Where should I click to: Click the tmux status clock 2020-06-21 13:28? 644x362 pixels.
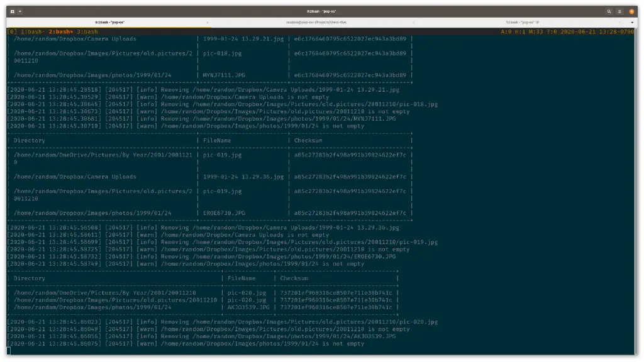pyautogui.click(x=597, y=31)
